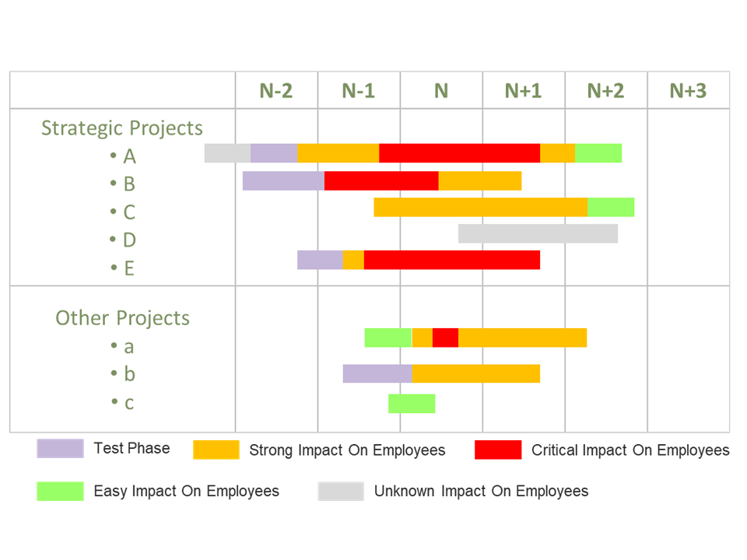Click the purple segment of project E
Viewport: 747px width, 560px height.
[x=320, y=260]
